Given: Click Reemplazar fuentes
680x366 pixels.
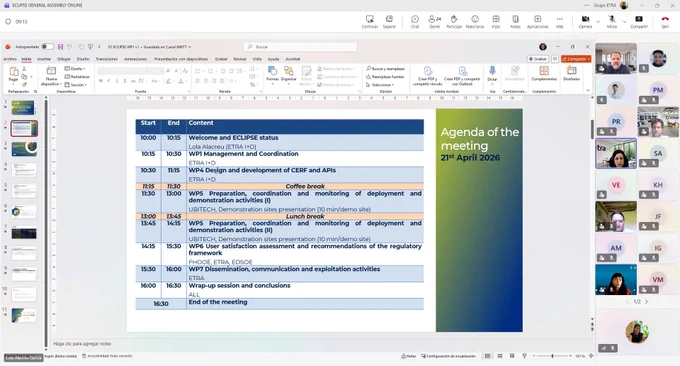Looking at the screenshot, I should coord(385,77).
